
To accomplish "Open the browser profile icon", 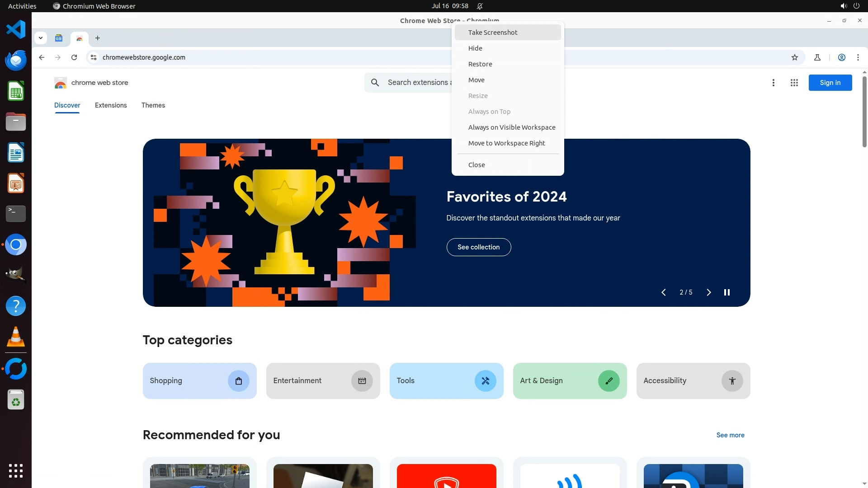I will (x=841, y=57).
